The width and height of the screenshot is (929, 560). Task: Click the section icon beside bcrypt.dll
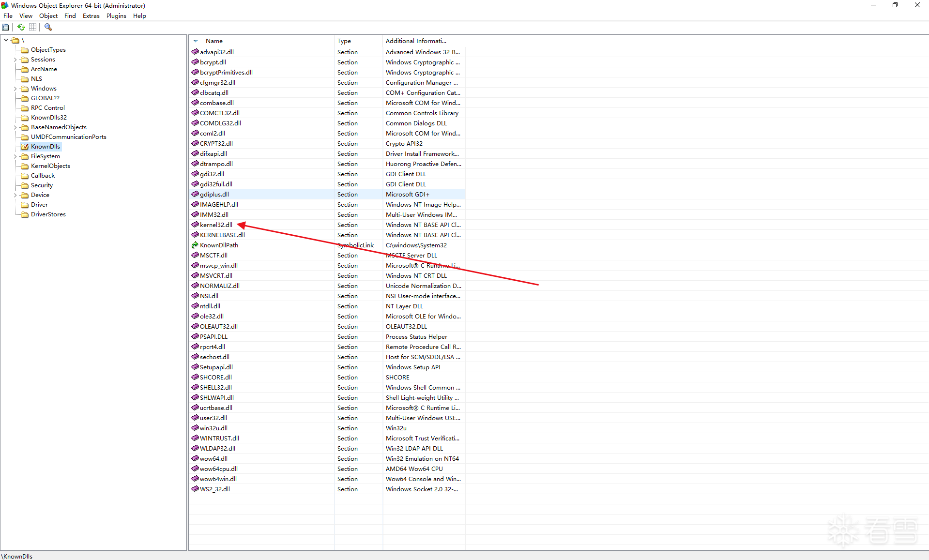click(195, 62)
